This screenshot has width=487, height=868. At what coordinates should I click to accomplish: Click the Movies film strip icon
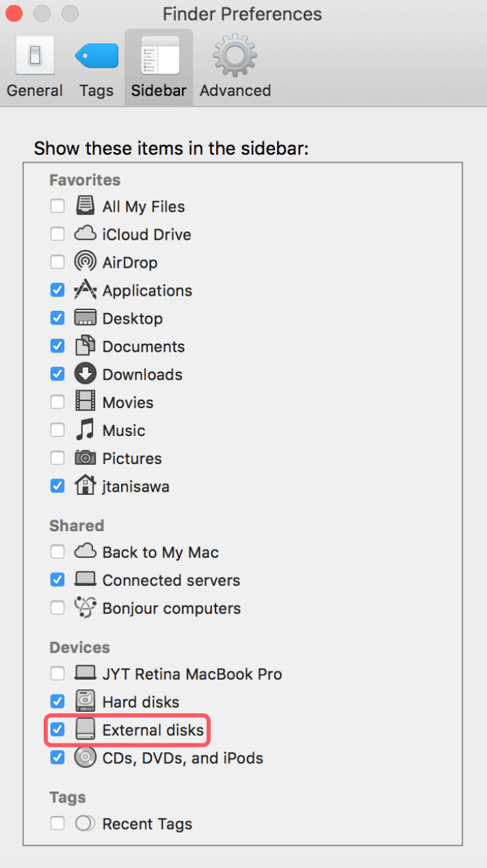click(85, 402)
